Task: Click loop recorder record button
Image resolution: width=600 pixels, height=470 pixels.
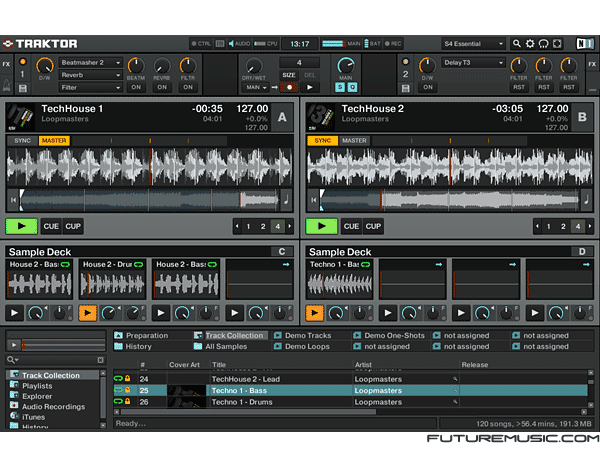Action: 290,87
